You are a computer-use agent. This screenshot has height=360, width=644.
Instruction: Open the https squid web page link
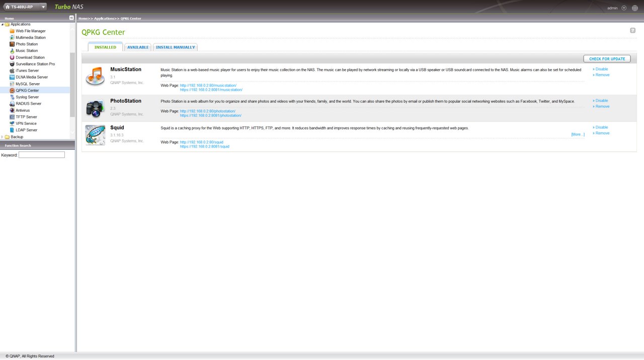(205, 147)
